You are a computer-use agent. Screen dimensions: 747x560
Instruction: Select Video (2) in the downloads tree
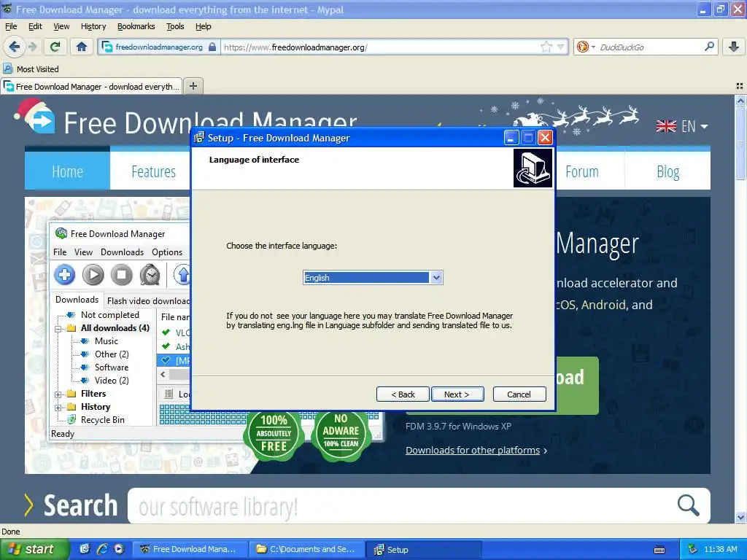click(x=105, y=381)
